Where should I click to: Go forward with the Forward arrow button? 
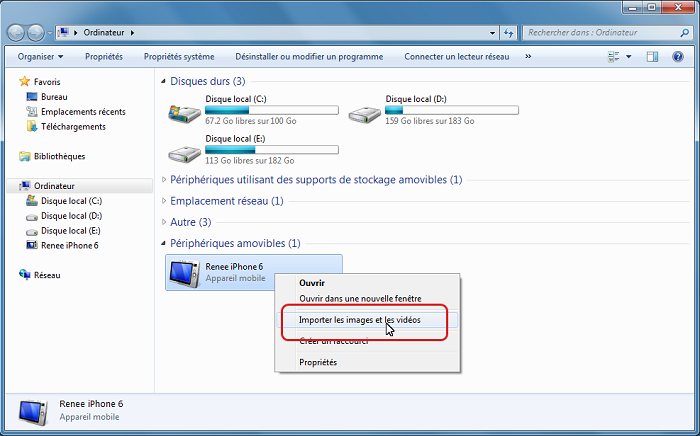35,33
